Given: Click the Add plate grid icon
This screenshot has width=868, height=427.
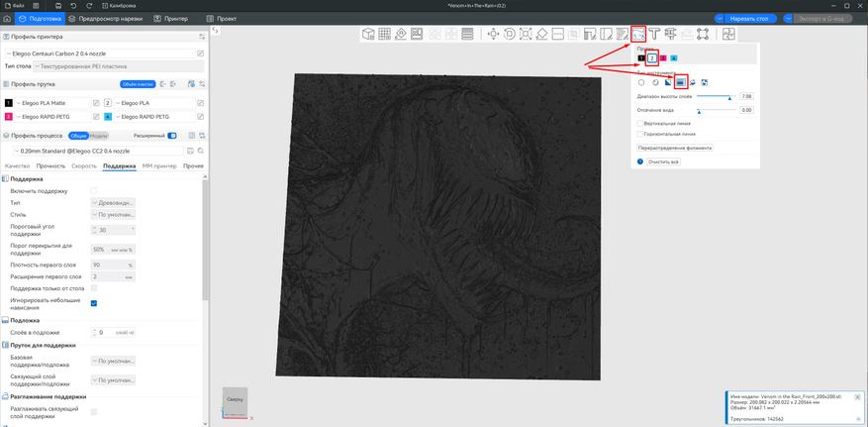Looking at the screenshot, I should [x=384, y=35].
